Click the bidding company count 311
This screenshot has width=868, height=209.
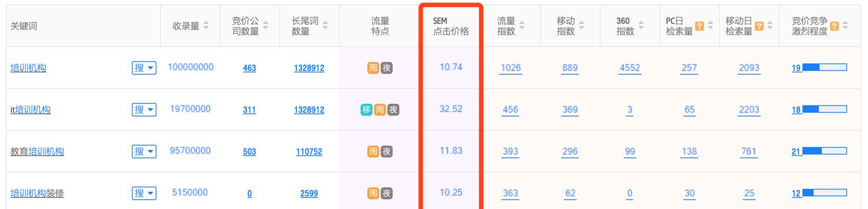coord(249,110)
